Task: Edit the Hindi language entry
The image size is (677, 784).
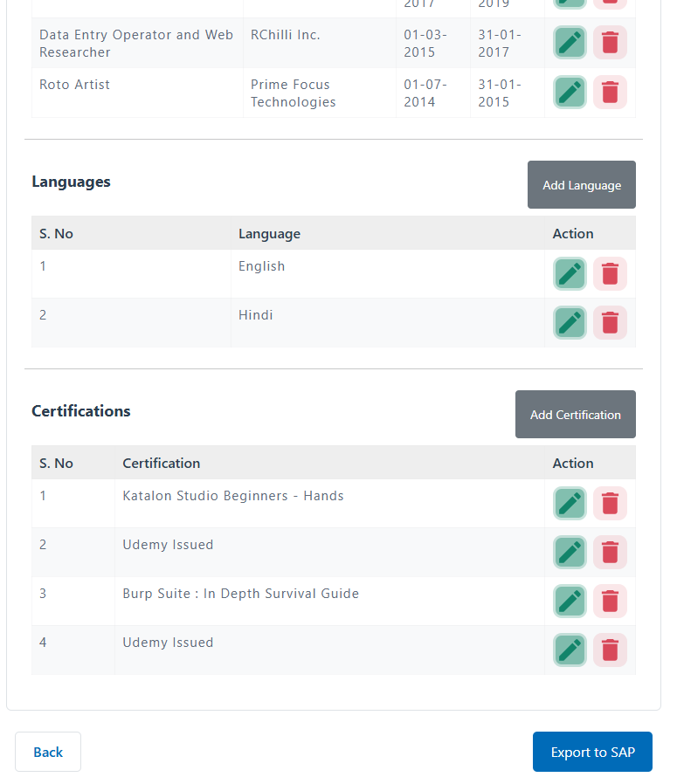Action: [x=570, y=323]
